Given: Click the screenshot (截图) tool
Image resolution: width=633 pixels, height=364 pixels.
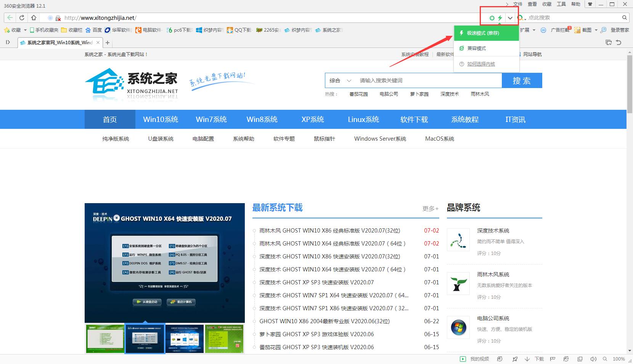Looking at the screenshot, I should pyautogui.click(x=587, y=30).
